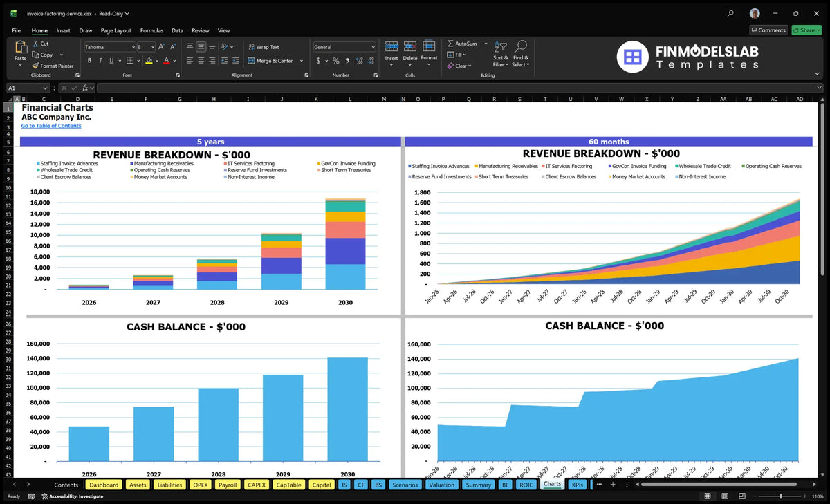Toggle align left
The height and width of the screenshot is (504, 830).
190,61
